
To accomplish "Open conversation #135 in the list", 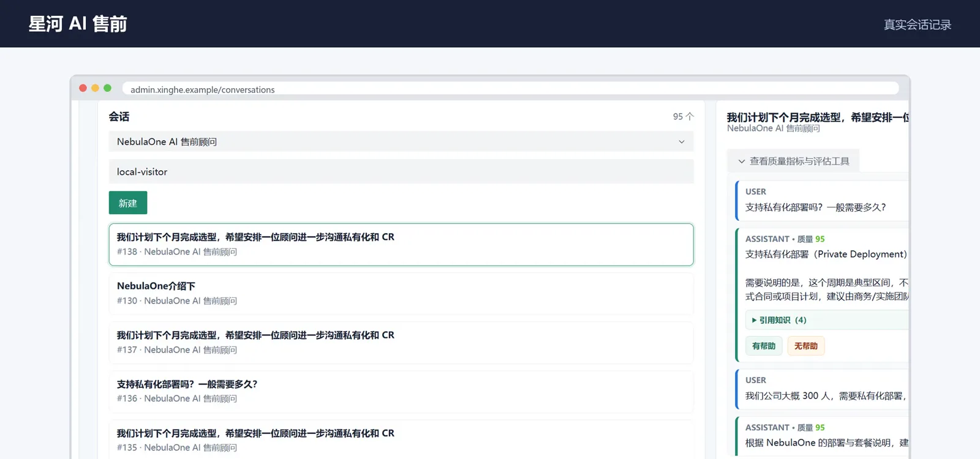I will click(x=401, y=439).
